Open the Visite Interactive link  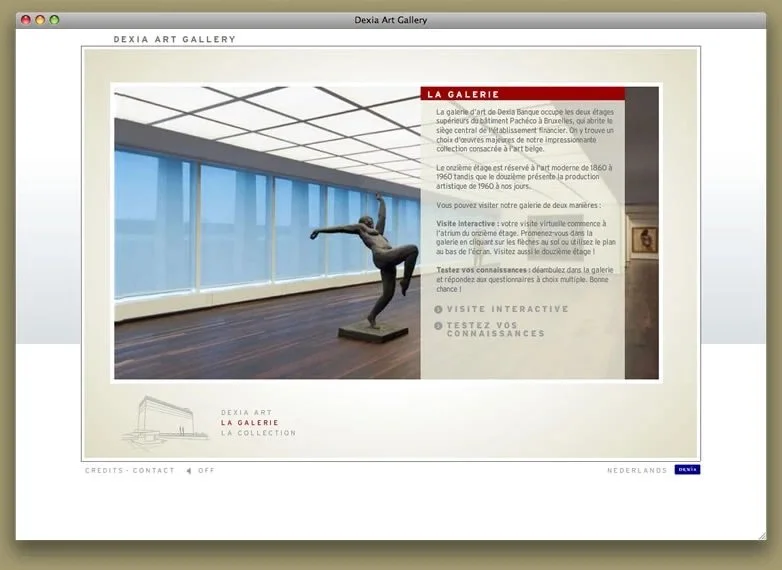[x=508, y=309]
